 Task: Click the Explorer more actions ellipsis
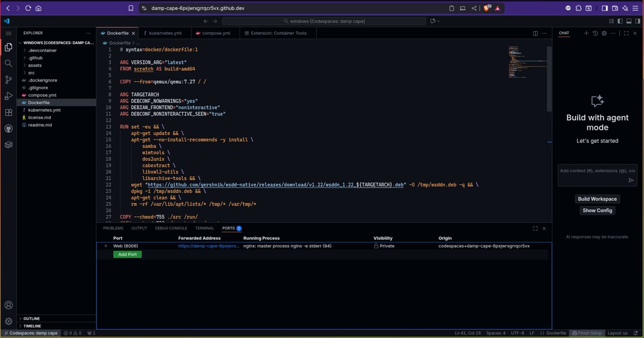coord(89,33)
